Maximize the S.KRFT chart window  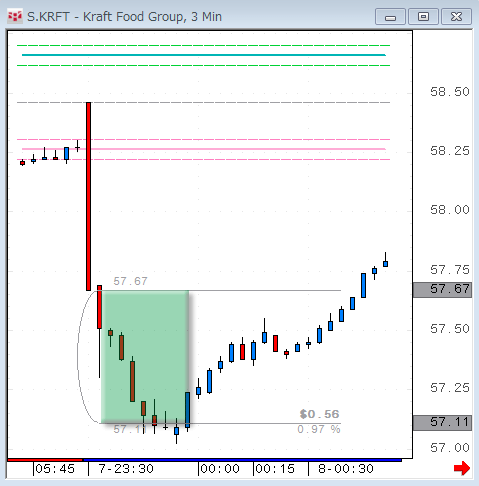(423, 17)
